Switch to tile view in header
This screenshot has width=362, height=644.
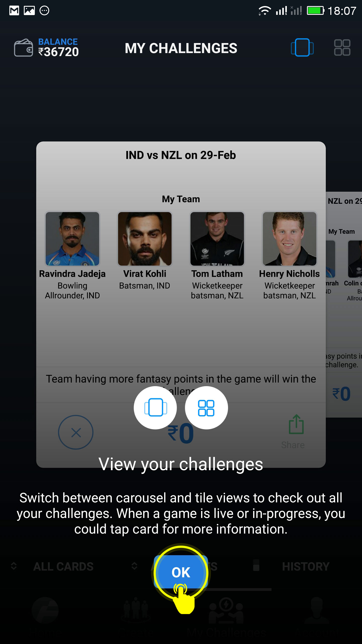[342, 48]
